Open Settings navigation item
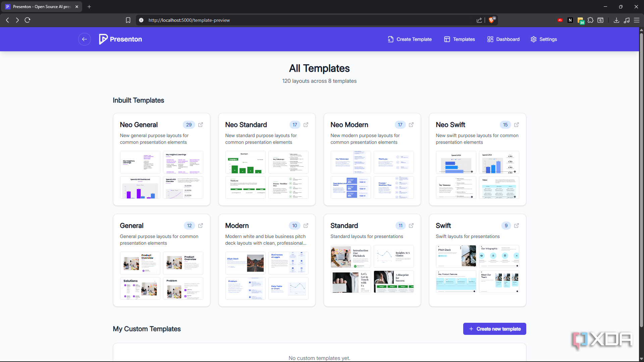The height and width of the screenshot is (362, 644). 544,39
